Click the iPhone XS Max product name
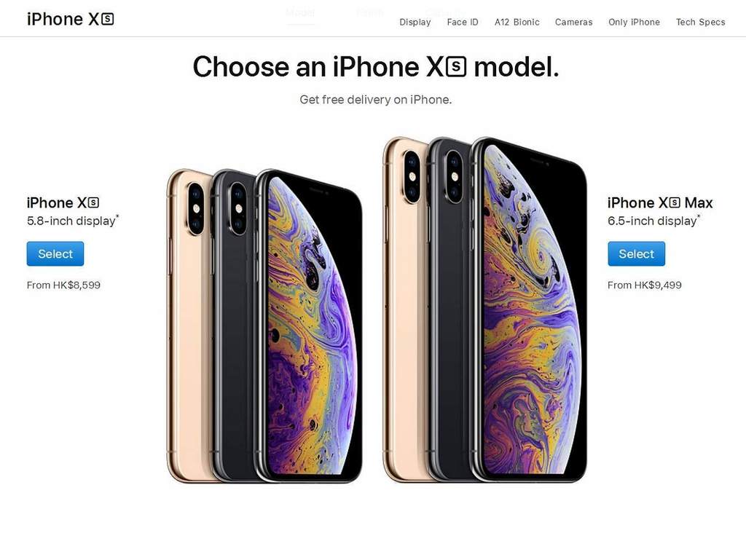Viewport: 746px width, 560px height. click(x=660, y=202)
